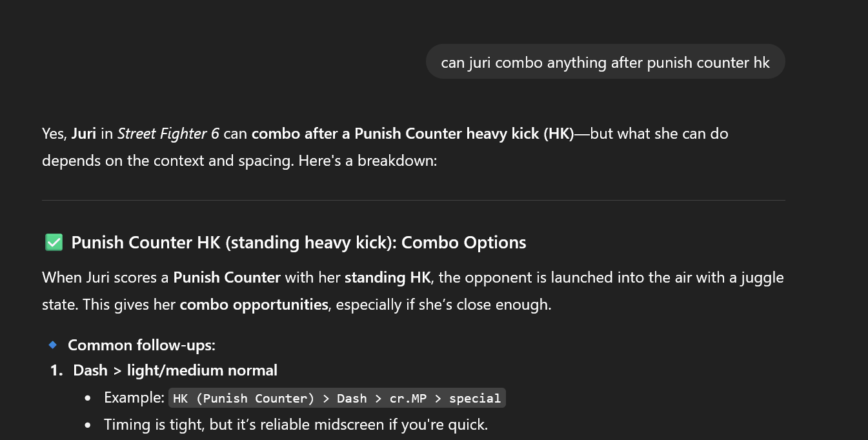Click the "Timing is tight" bullet text

pyautogui.click(x=296, y=425)
